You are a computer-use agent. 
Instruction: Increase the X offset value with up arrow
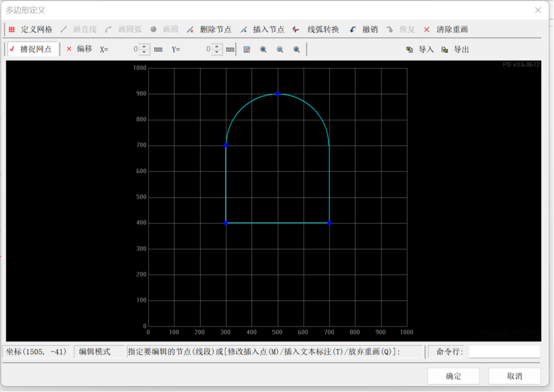tap(145, 47)
